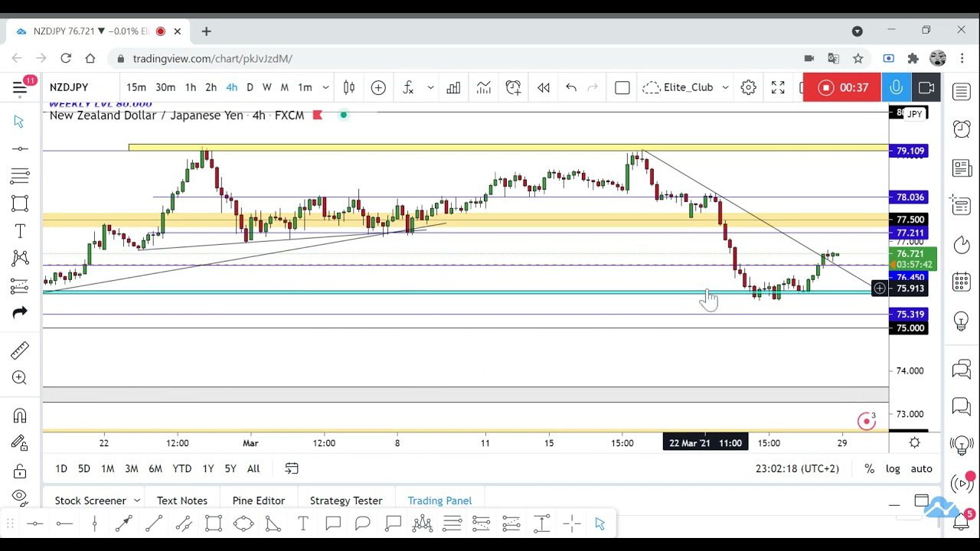Open the Stock Screener tab
The width and height of the screenshot is (980, 551).
point(90,500)
